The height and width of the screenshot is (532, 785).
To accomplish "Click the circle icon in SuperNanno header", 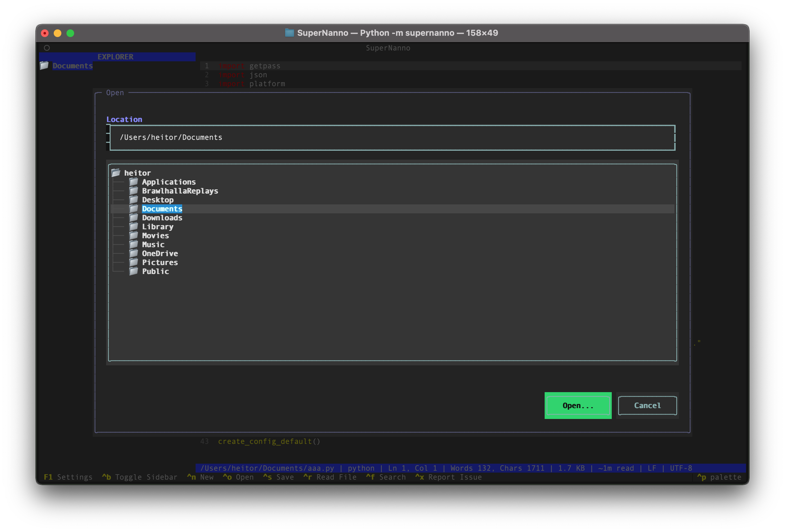I will (x=47, y=48).
